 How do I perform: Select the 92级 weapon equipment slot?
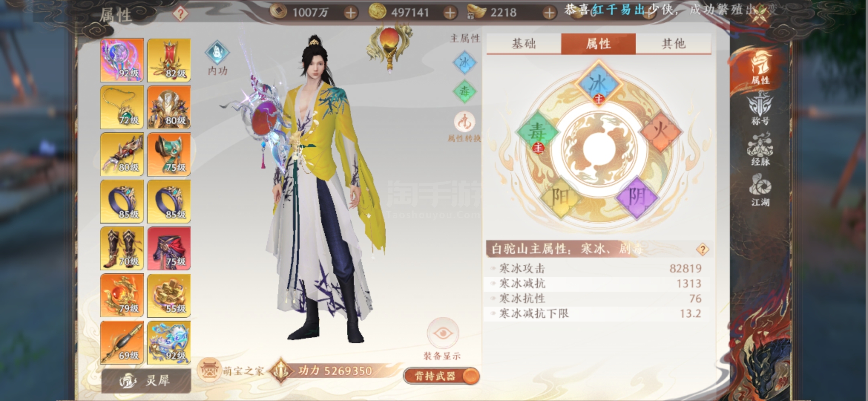pos(122,60)
